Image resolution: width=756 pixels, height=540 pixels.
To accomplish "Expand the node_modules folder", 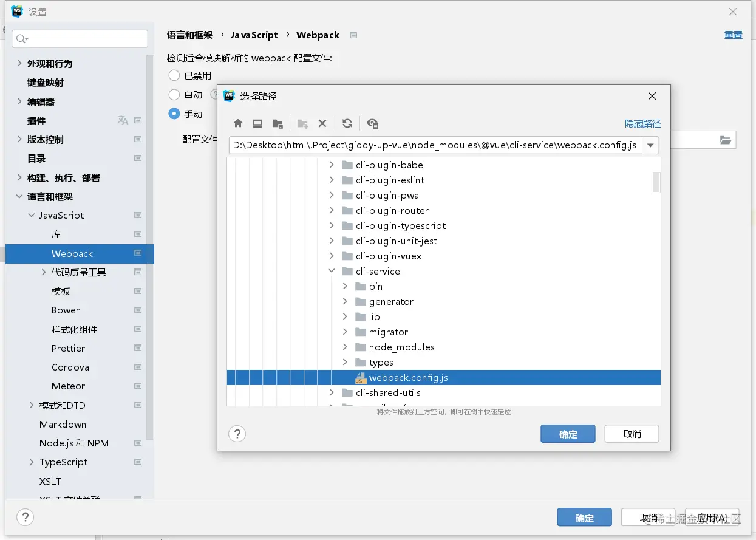I will [345, 347].
